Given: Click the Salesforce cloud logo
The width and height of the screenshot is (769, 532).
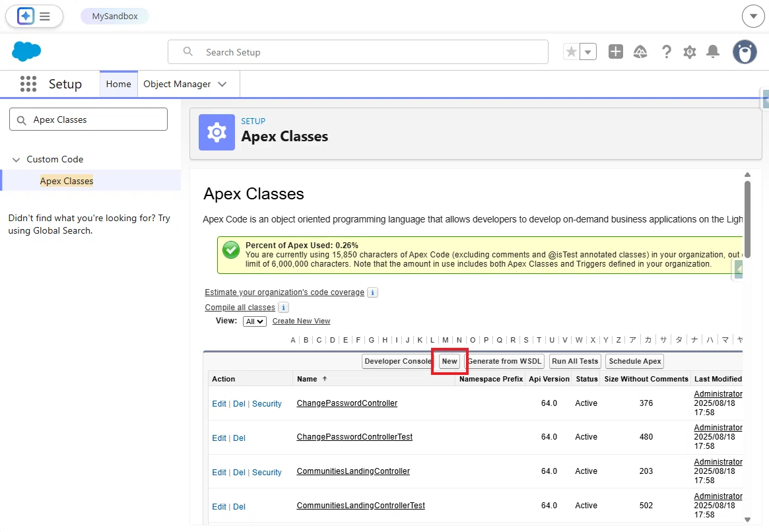Looking at the screenshot, I should click(26, 51).
